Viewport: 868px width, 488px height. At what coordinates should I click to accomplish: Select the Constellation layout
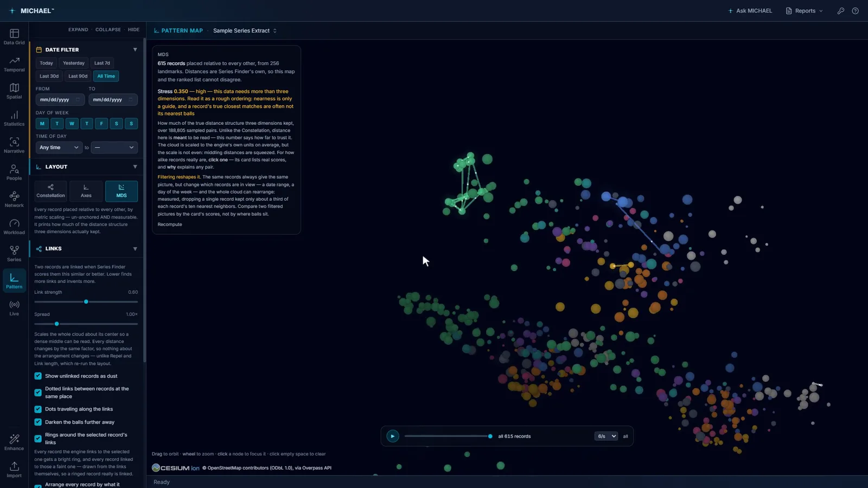click(50, 191)
